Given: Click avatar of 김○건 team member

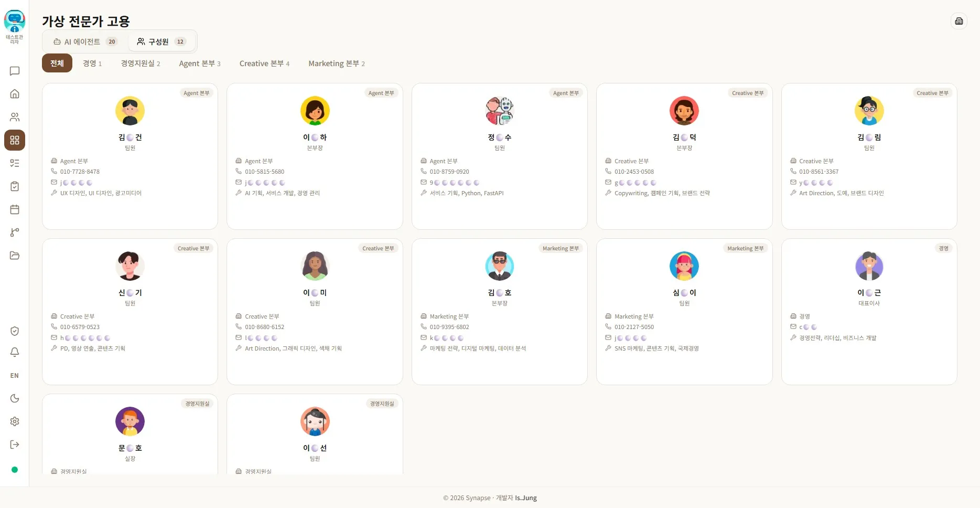Looking at the screenshot, I should [130, 111].
